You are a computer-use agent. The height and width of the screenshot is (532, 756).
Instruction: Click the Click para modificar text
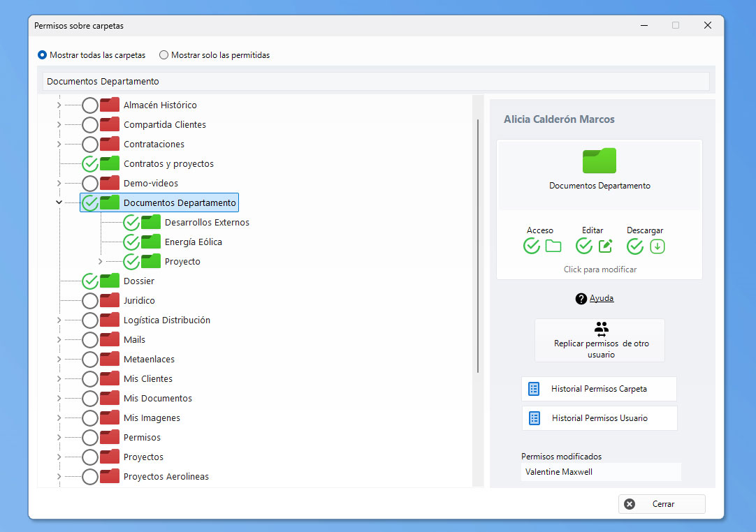599,269
